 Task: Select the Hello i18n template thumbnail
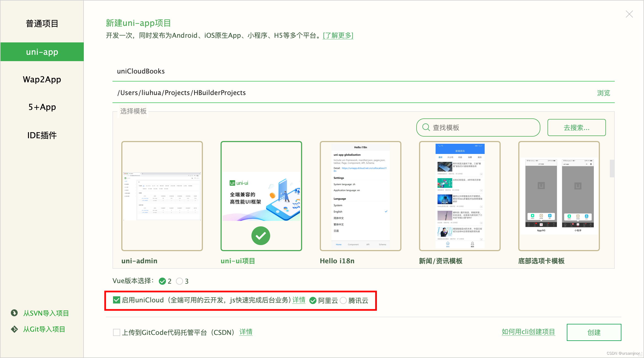361,196
